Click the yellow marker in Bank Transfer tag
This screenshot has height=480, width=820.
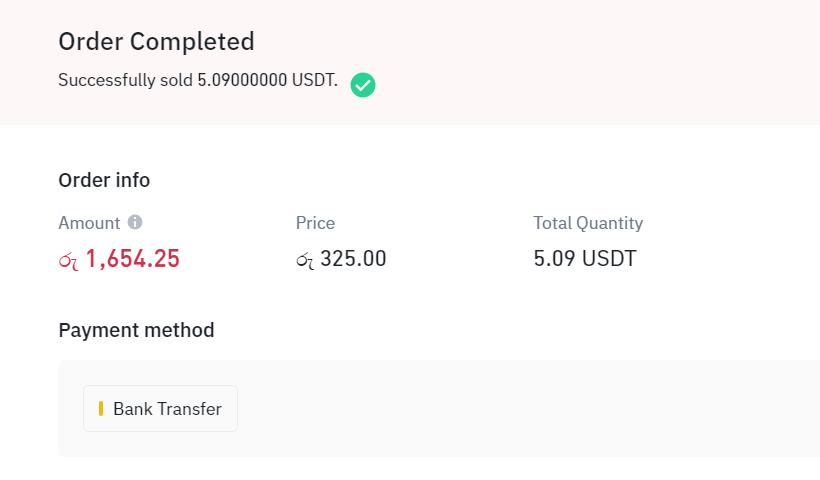click(101, 408)
